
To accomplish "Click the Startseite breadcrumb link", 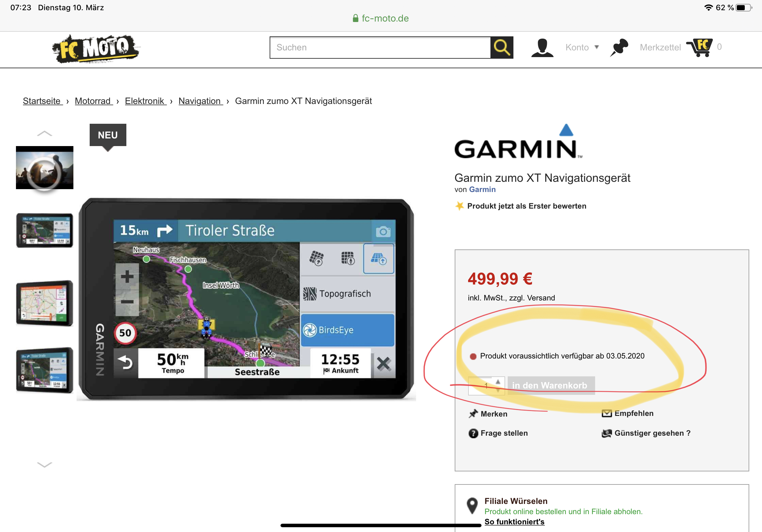I will point(42,101).
